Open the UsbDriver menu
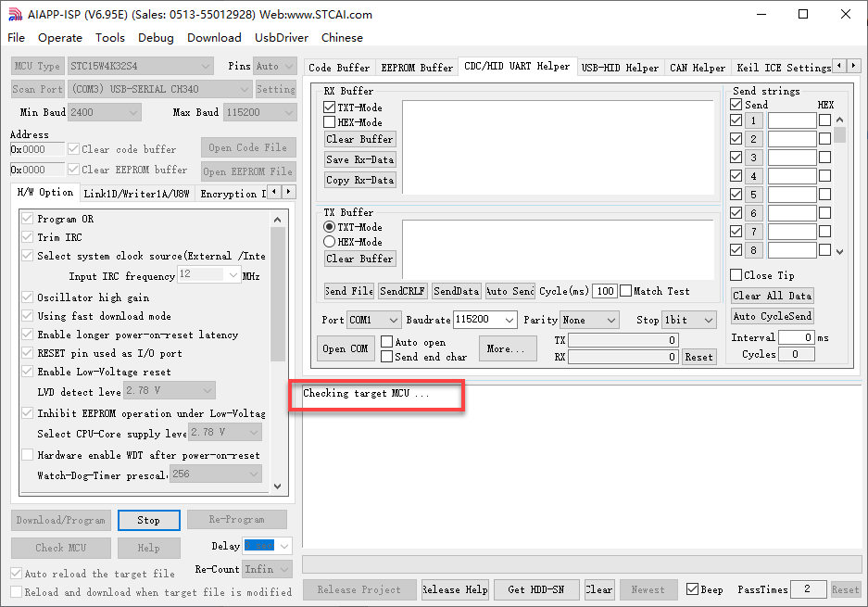Viewport: 868px width, 607px height. [282, 38]
